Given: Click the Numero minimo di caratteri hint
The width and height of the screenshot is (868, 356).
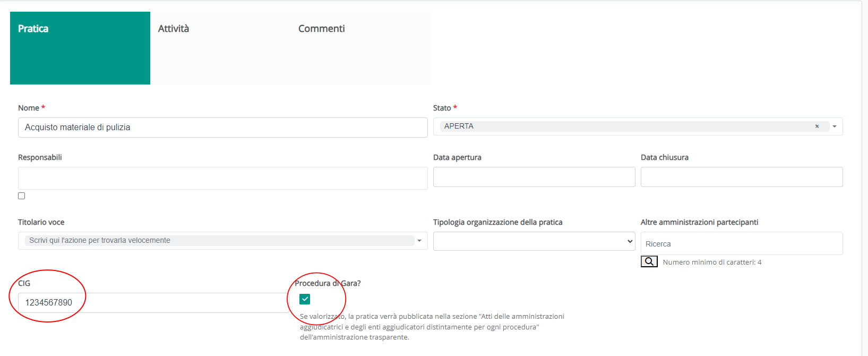Looking at the screenshot, I should (x=712, y=262).
